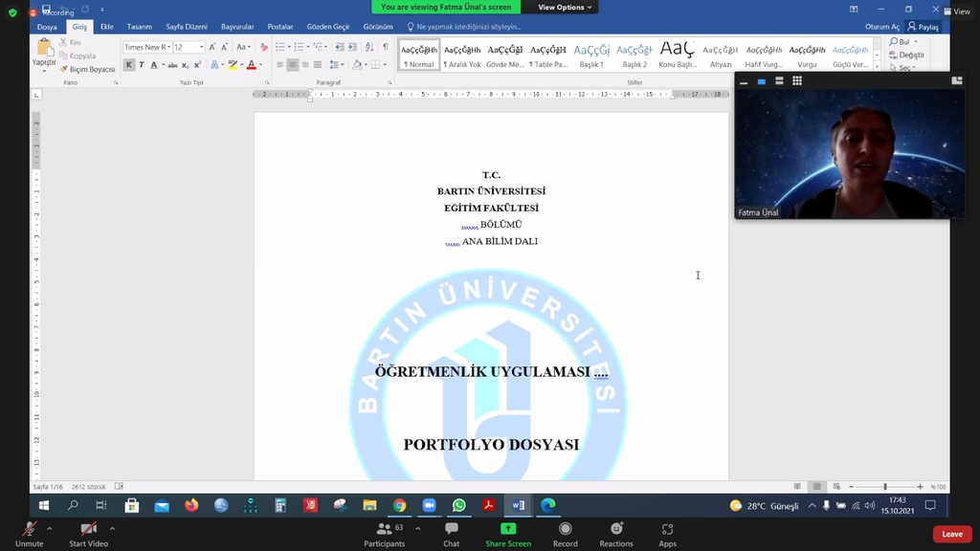Image resolution: width=980 pixels, height=551 pixels.
Task: Toggle bold (K) formatting
Action: click(x=129, y=65)
